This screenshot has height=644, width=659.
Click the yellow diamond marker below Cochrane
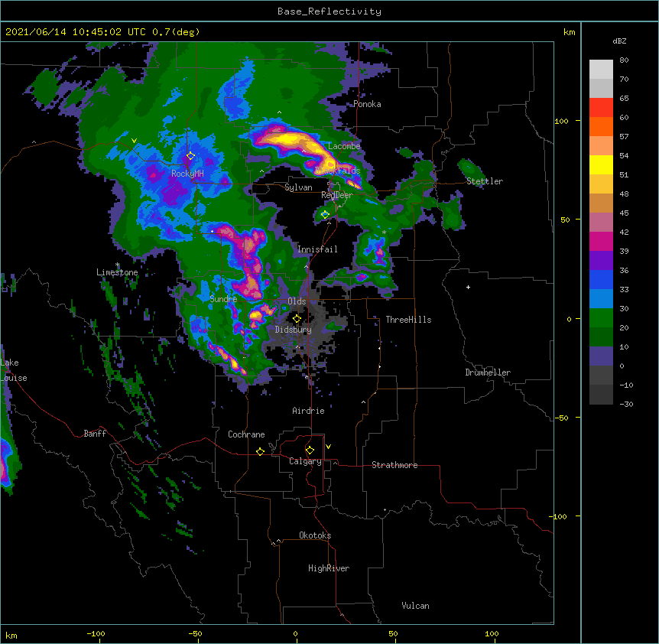click(260, 451)
